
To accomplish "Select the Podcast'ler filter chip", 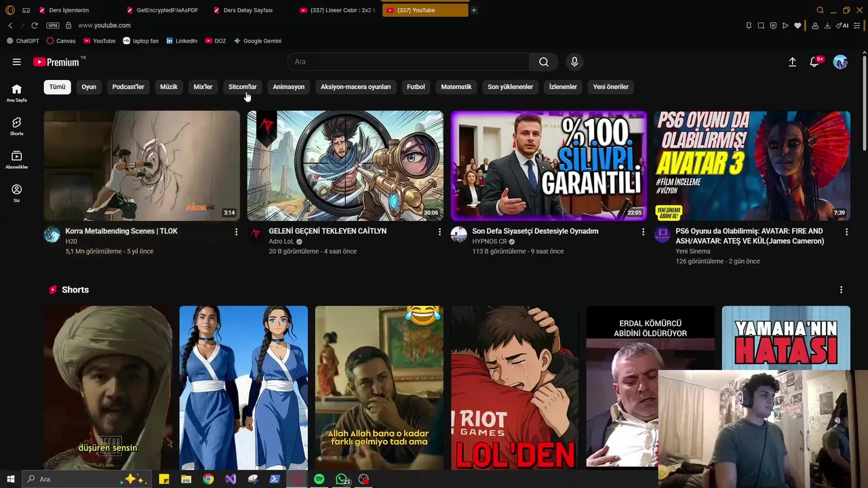I will 128,87.
